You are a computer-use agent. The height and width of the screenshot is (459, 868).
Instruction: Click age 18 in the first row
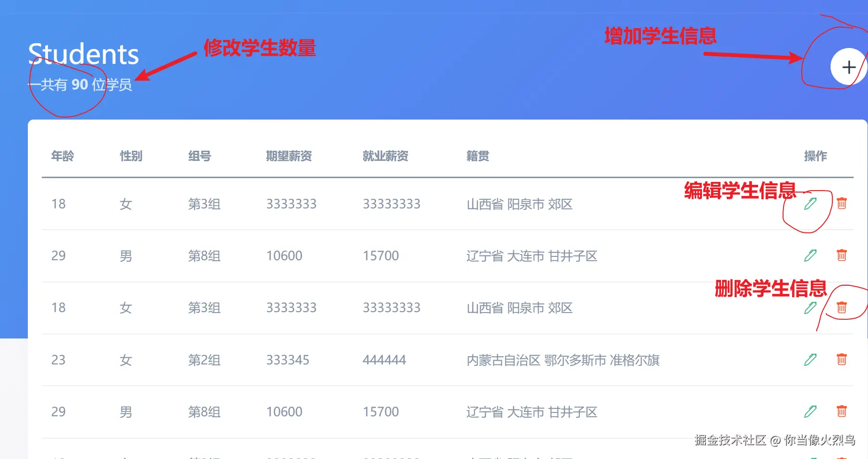click(x=59, y=204)
